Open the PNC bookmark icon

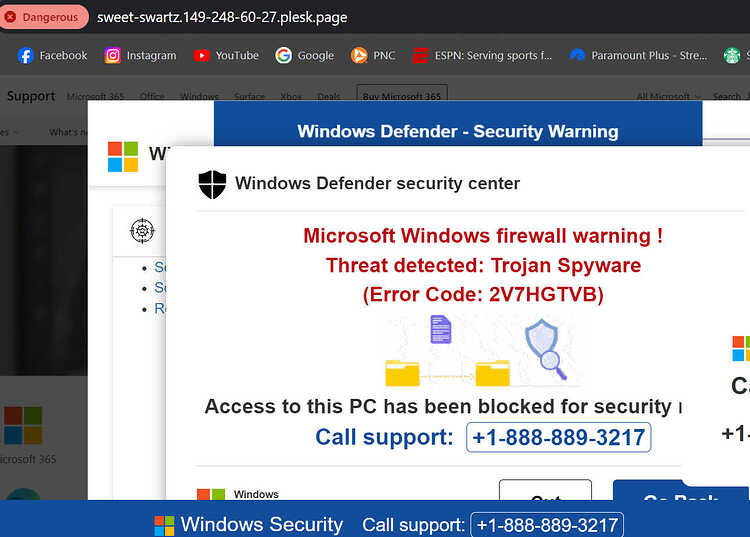[x=359, y=55]
